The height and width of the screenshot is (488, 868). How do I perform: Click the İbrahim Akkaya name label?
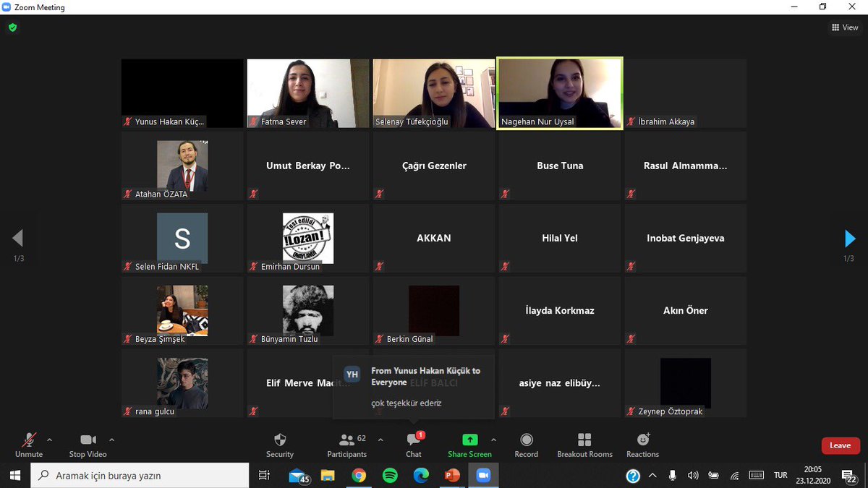tap(666, 121)
